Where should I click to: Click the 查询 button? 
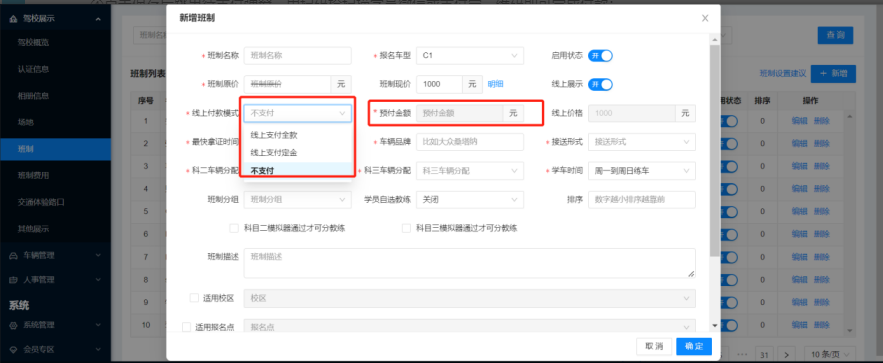point(835,35)
